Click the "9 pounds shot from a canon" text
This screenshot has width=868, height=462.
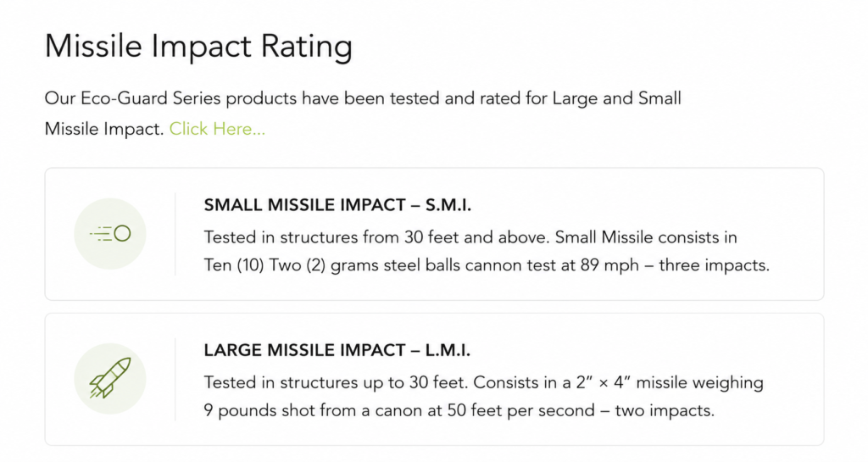(314, 410)
